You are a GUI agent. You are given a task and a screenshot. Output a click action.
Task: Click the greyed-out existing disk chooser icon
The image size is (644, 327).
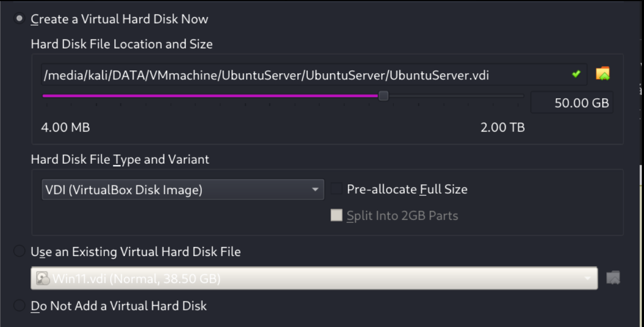coord(613,278)
